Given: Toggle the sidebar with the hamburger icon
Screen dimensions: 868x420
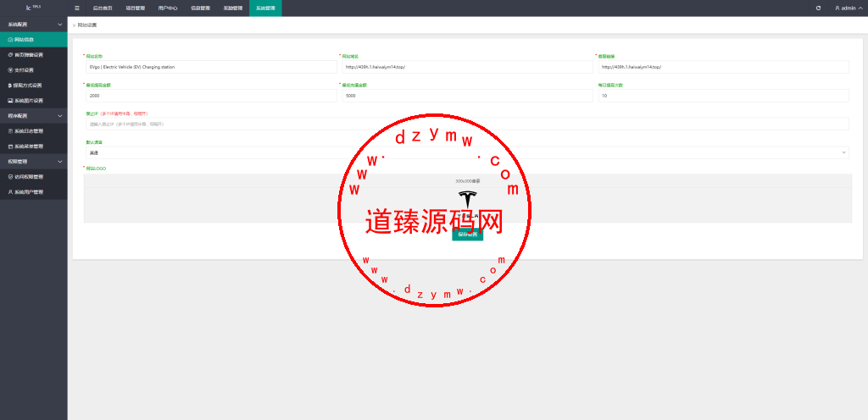Looking at the screenshot, I should [x=77, y=8].
